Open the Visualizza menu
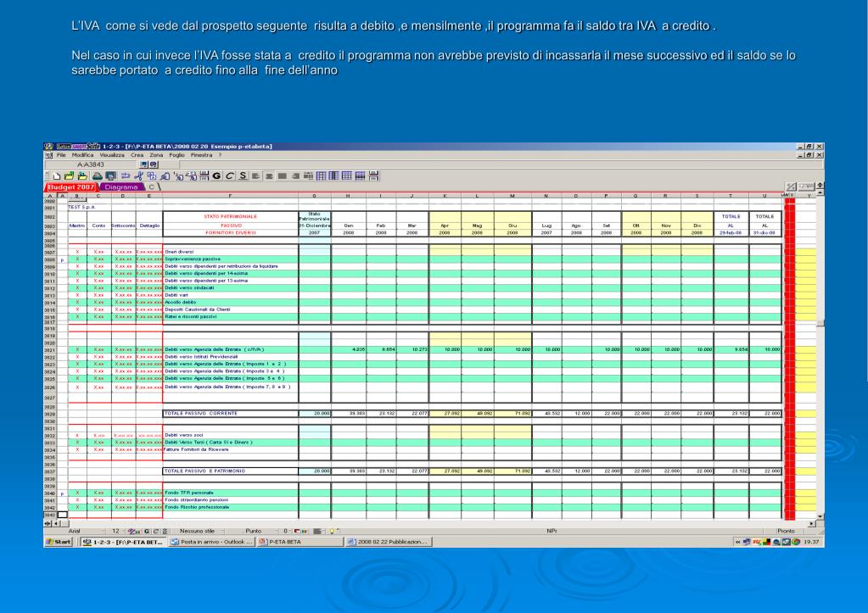This screenshot has height=613, width=868. (112, 155)
